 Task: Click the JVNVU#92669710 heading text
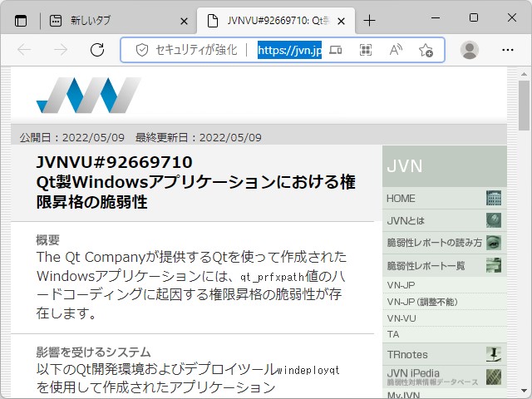[x=114, y=162]
